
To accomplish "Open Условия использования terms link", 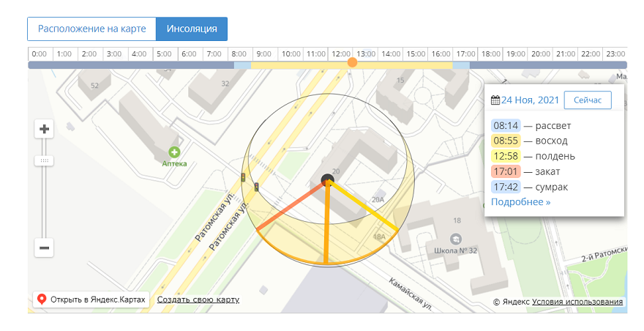I will (577, 302).
